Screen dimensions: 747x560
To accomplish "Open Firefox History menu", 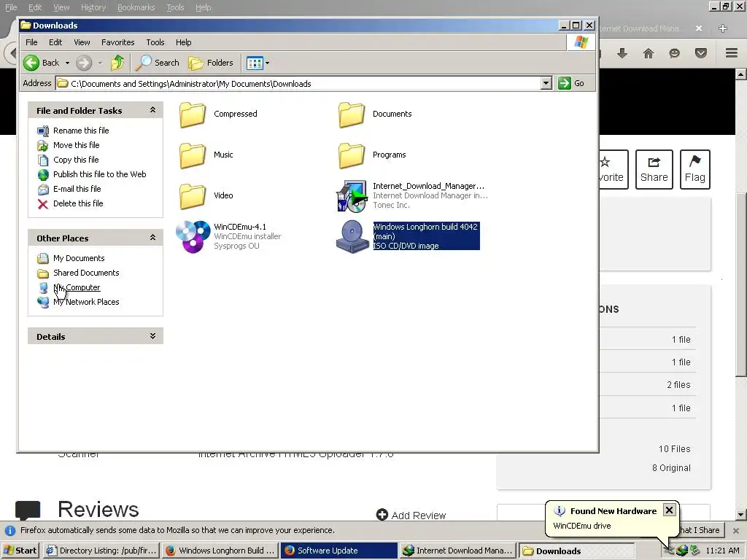I will click(x=93, y=7).
